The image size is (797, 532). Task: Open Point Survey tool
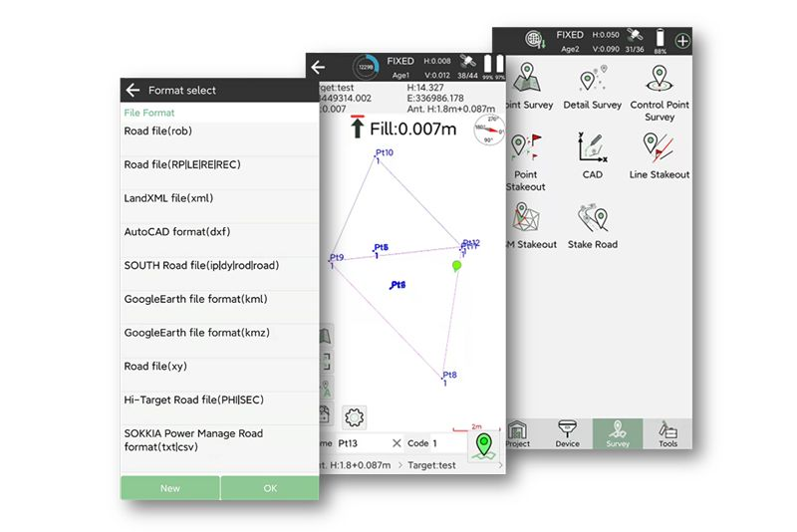click(529, 87)
